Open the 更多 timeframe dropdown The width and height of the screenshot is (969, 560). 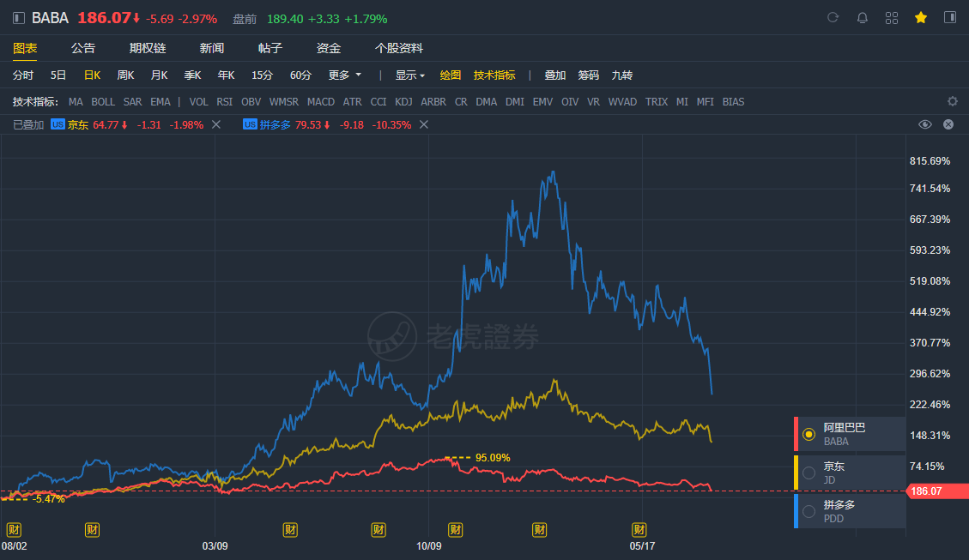(345, 75)
